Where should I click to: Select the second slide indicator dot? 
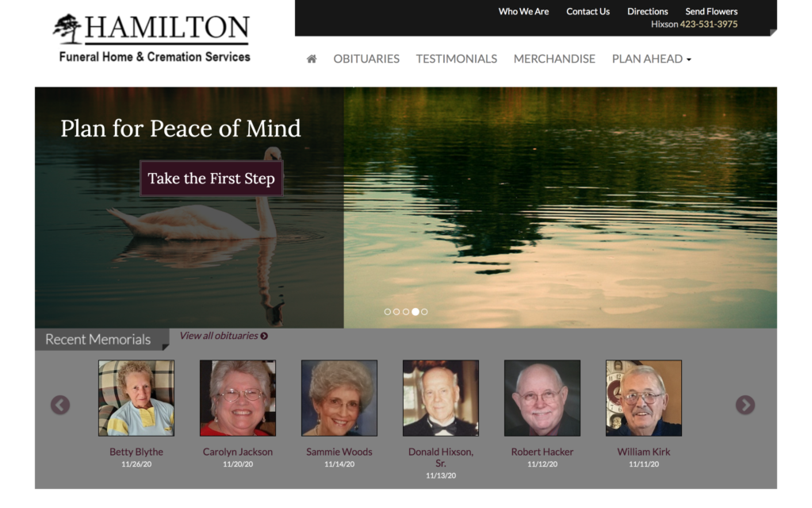pyautogui.click(x=396, y=311)
